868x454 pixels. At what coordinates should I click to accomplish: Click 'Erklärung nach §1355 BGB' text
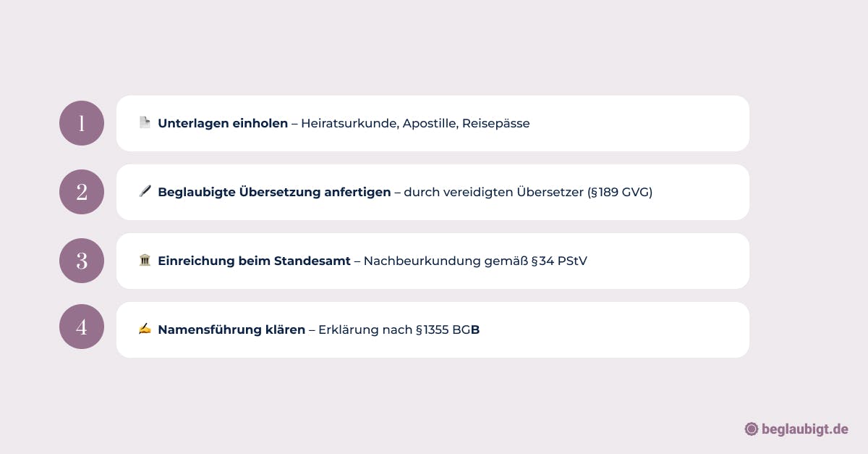pyautogui.click(x=399, y=329)
